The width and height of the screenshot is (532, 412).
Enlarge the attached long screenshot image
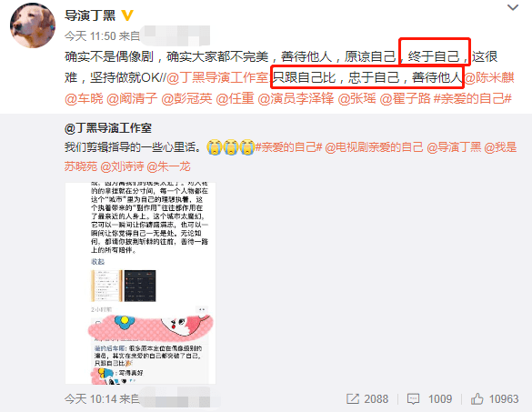click(140, 283)
